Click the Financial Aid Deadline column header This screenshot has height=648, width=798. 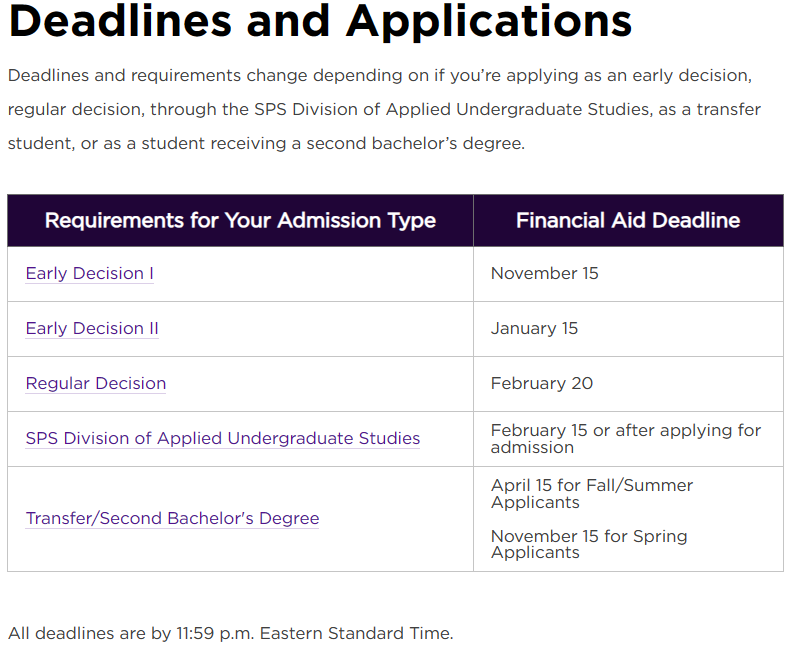point(628,221)
